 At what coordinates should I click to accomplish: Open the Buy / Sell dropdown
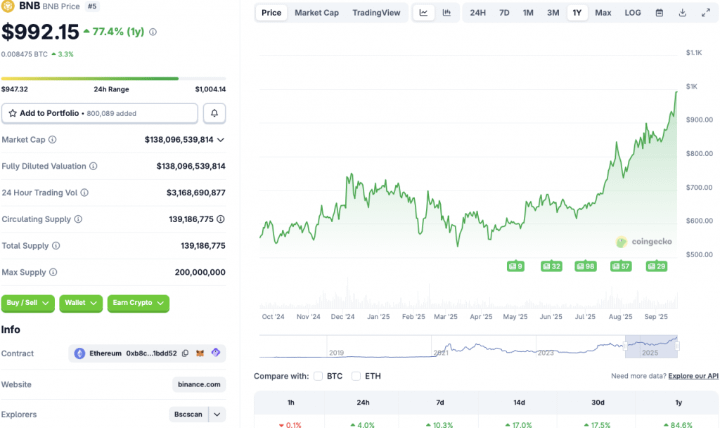point(28,303)
